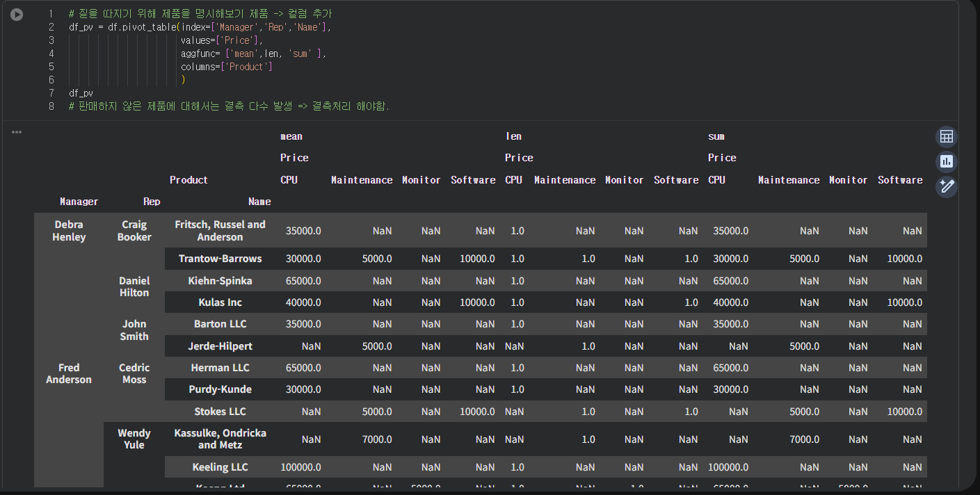Click the CPU header under mean Price
Viewport: 980px width, 495px height.
point(289,180)
